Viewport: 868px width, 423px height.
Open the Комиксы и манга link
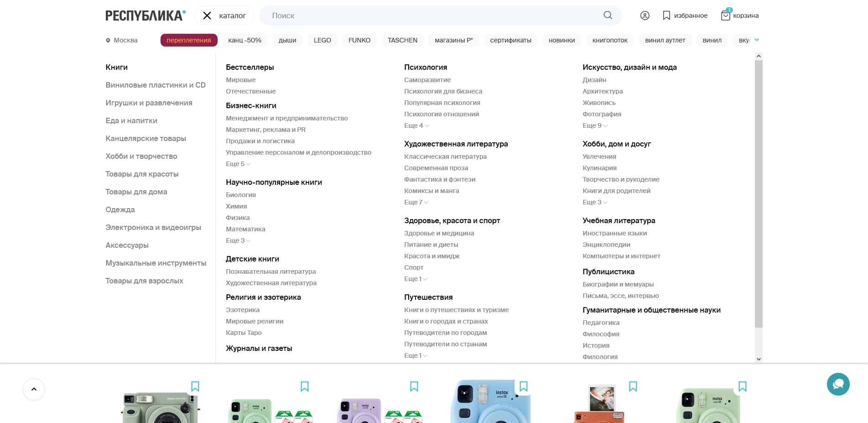(431, 191)
